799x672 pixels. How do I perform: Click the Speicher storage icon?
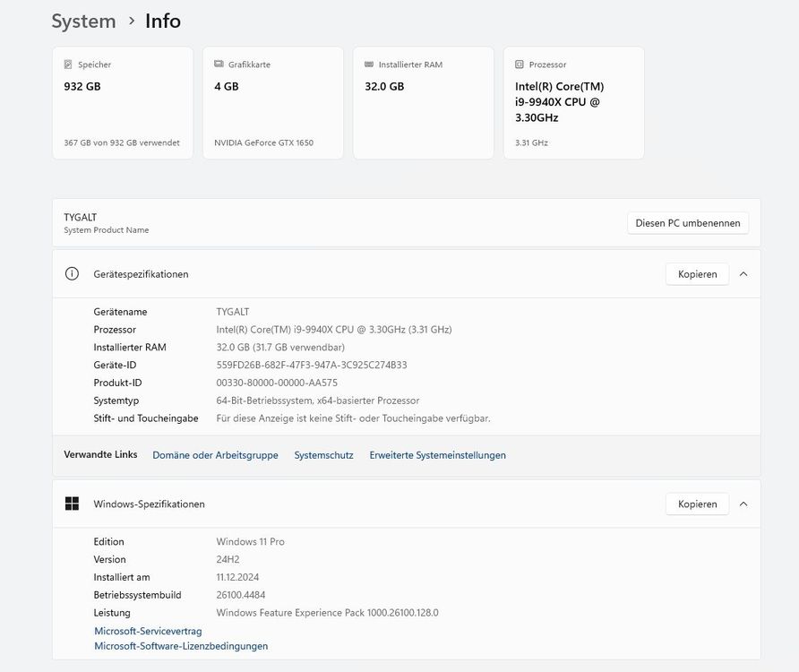[x=68, y=65]
